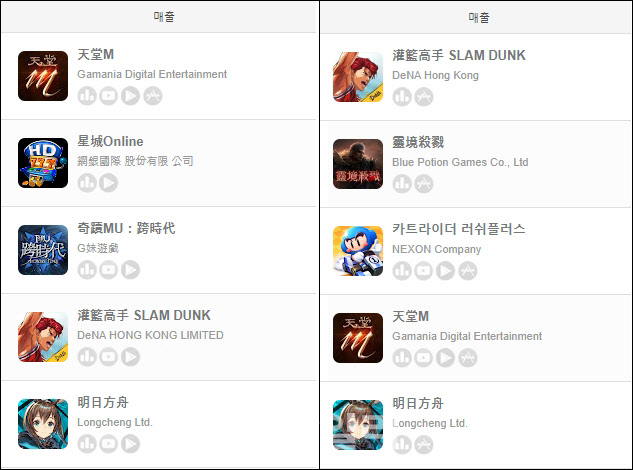Open the YouTube icon under DeNA HONG KONG LIMITED
The height and width of the screenshot is (470, 633).
pos(109,357)
